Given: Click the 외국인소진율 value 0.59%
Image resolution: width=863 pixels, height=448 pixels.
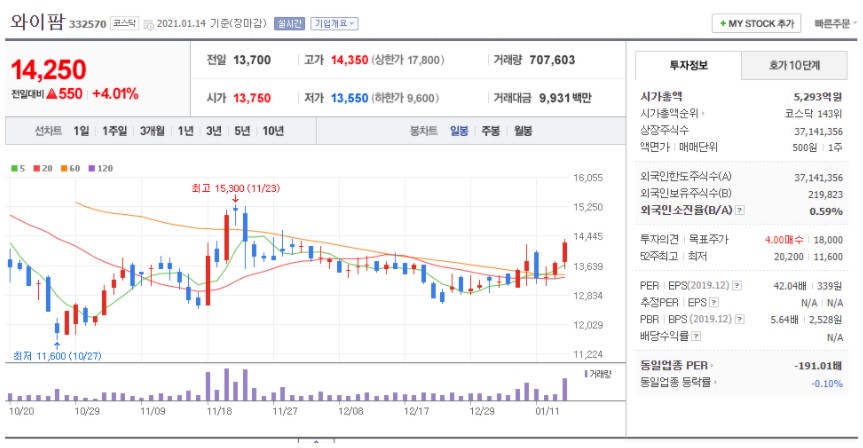Looking at the screenshot, I should click(826, 211).
